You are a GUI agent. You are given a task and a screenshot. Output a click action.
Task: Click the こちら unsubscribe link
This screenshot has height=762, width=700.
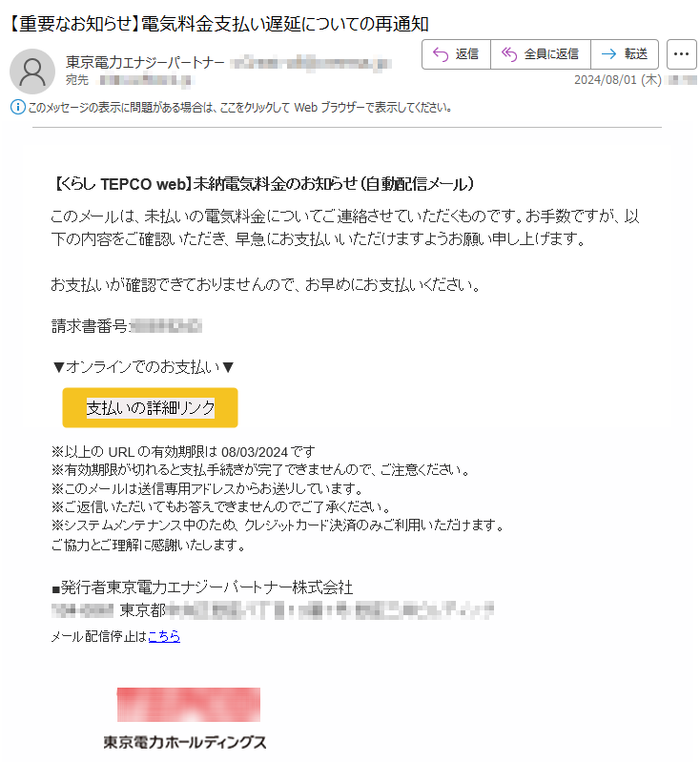pos(164,636)
